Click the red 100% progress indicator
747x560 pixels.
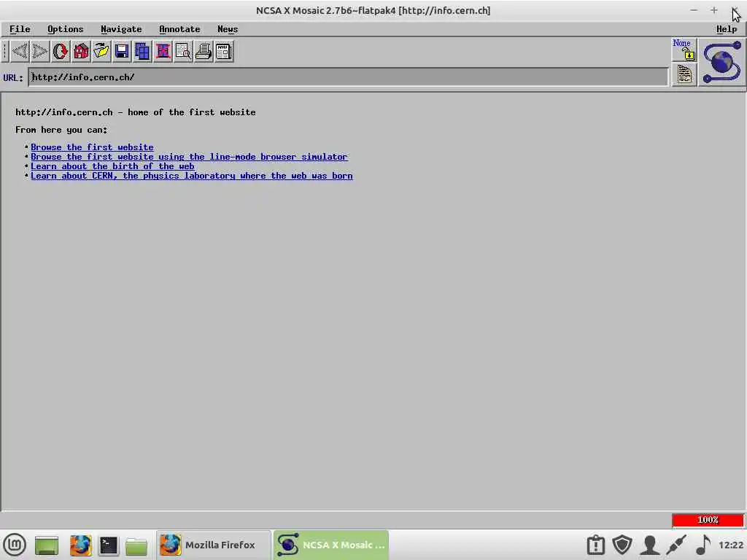(x=708, y=519)
